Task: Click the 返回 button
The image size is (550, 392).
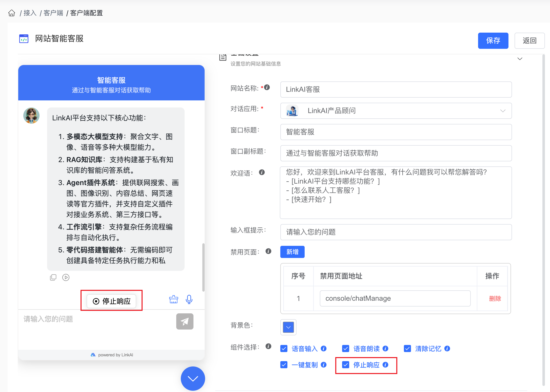Action: click(x=529, y=40)
